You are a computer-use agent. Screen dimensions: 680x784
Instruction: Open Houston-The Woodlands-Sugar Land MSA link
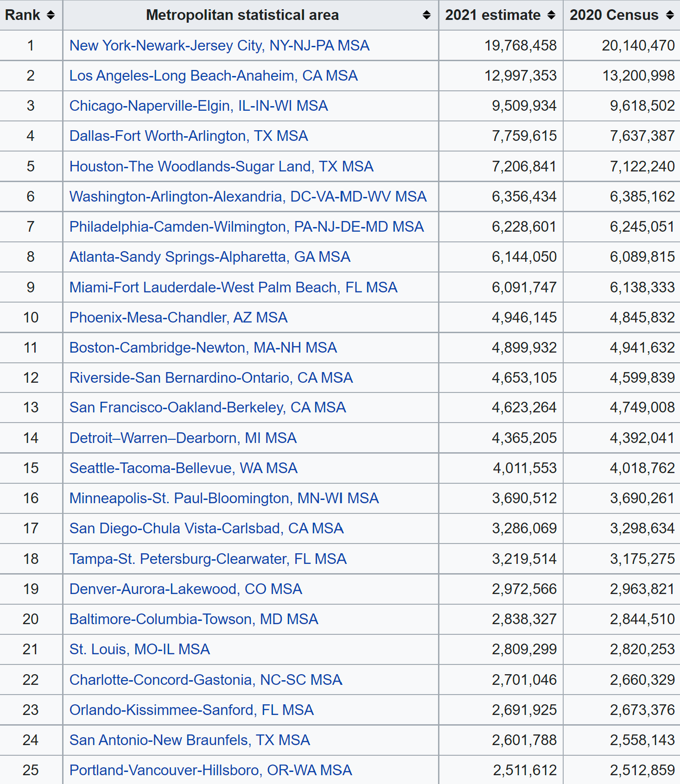point(222,166)
